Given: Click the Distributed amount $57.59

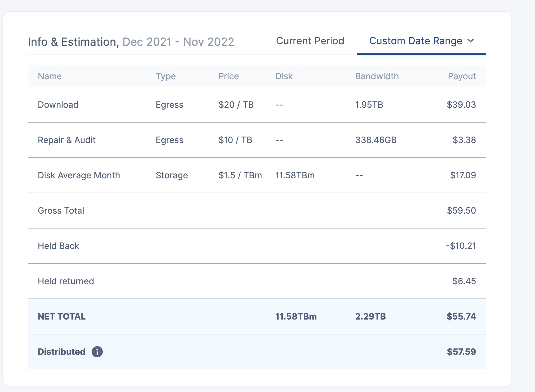Looking at the screenshot, I should (x=461, y=352).
